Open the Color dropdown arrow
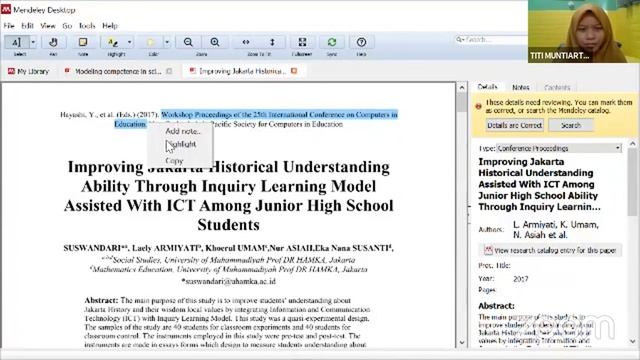Image resolution: width=640 pixels, height=360 pixels. [x=167, y=42]
